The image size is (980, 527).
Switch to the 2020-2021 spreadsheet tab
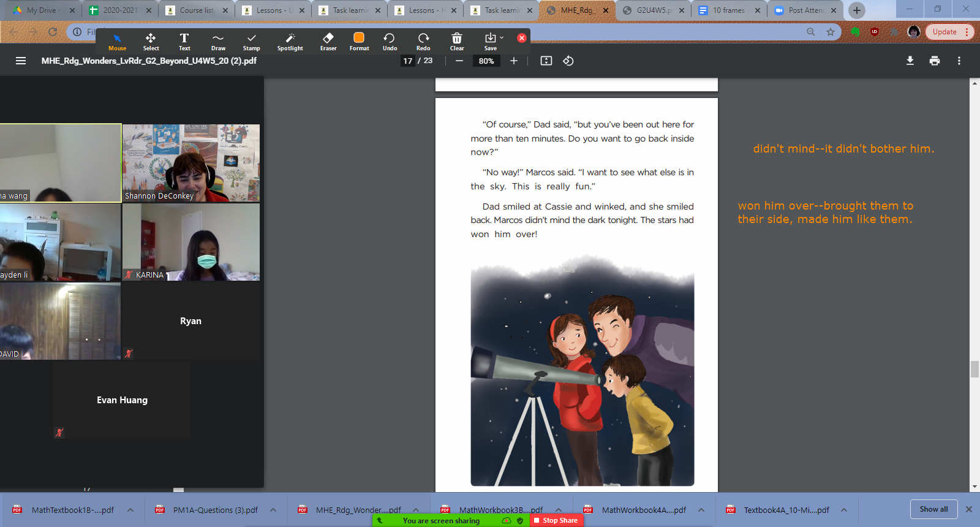pos(120,10)
